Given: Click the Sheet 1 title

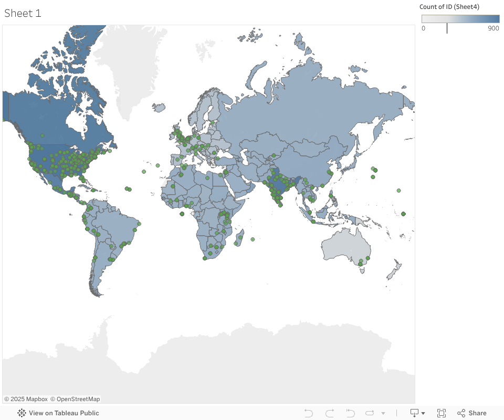Looking at the screenshot, I should pyautogui.click(x=23, y=14).
